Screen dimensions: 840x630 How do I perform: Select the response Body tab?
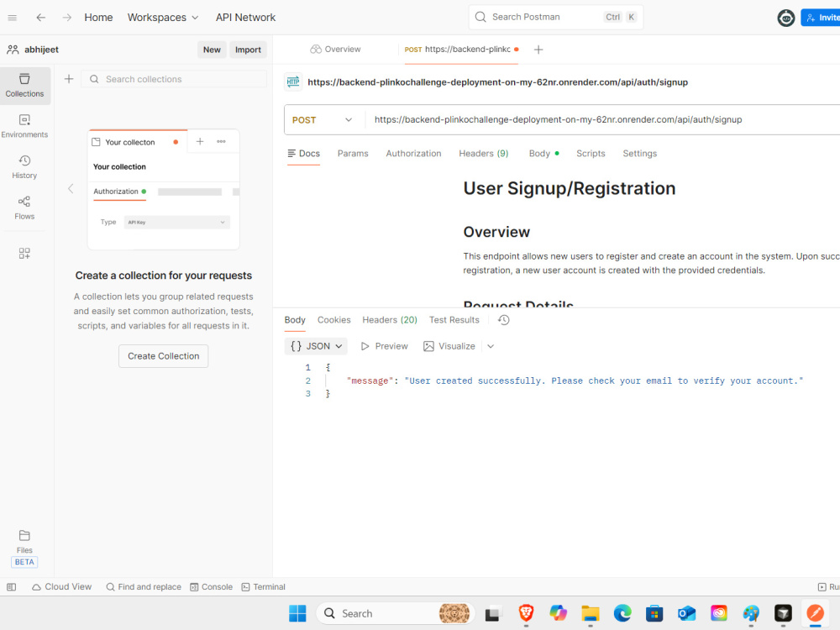(x=295, y=320)
